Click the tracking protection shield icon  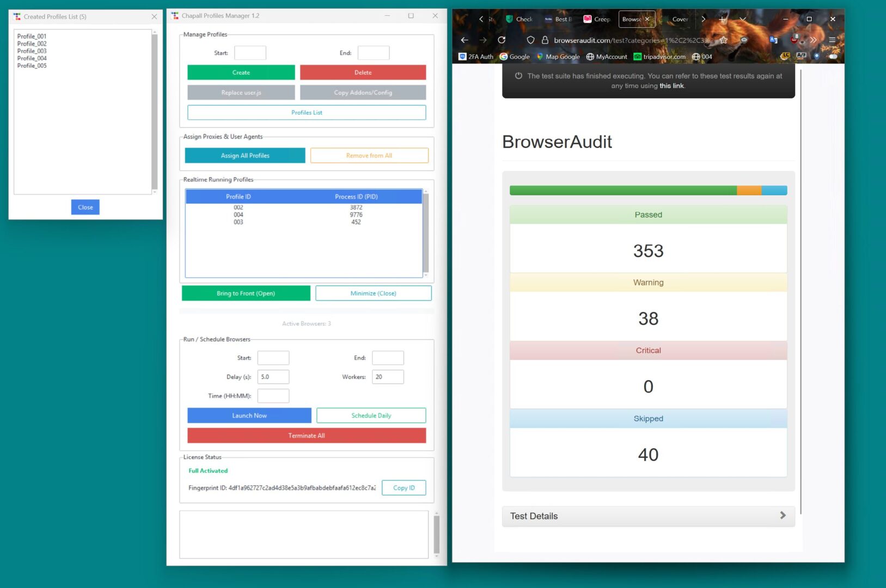pos(530,40)
